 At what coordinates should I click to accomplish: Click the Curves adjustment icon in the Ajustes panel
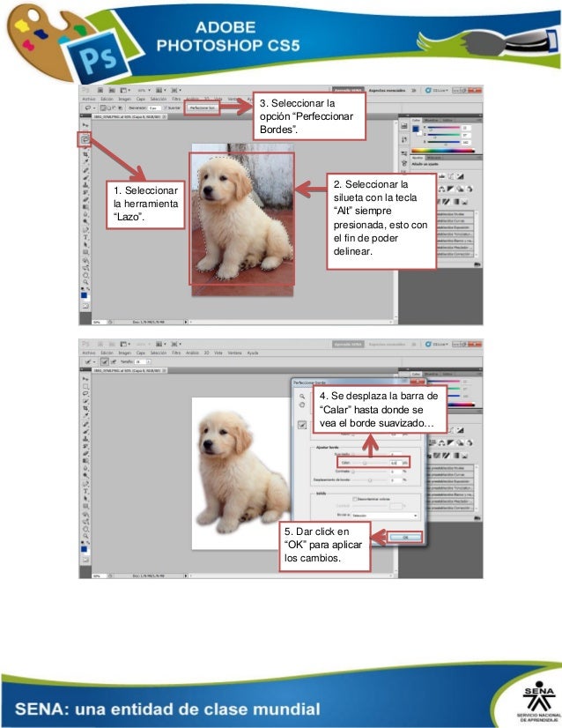click(x=451, y=177)
